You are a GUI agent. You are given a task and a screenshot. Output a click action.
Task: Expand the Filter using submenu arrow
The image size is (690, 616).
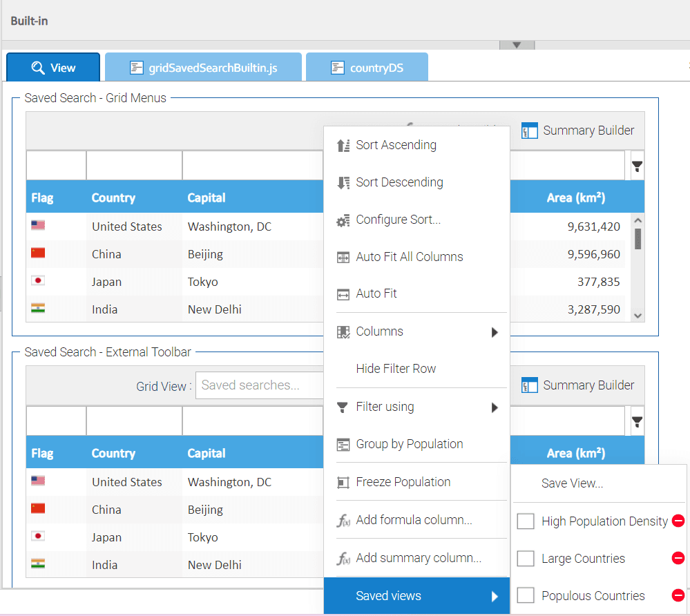tap(495, 407)
